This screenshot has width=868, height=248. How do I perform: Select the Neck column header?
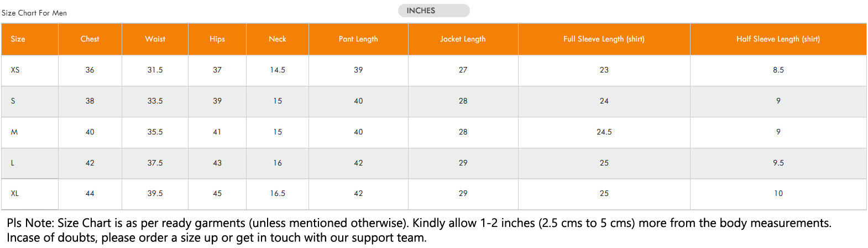point(278,39)
